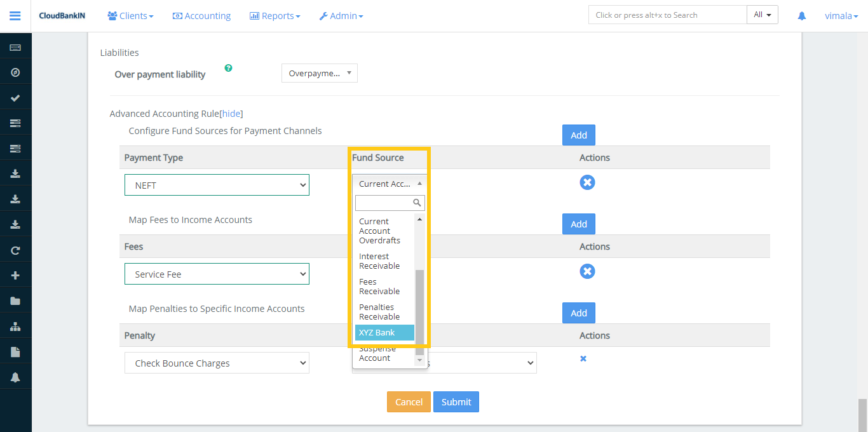The image size is (868, 432).
Task: Click the refresh icon in the left sidebar
Action: point(15,249)
